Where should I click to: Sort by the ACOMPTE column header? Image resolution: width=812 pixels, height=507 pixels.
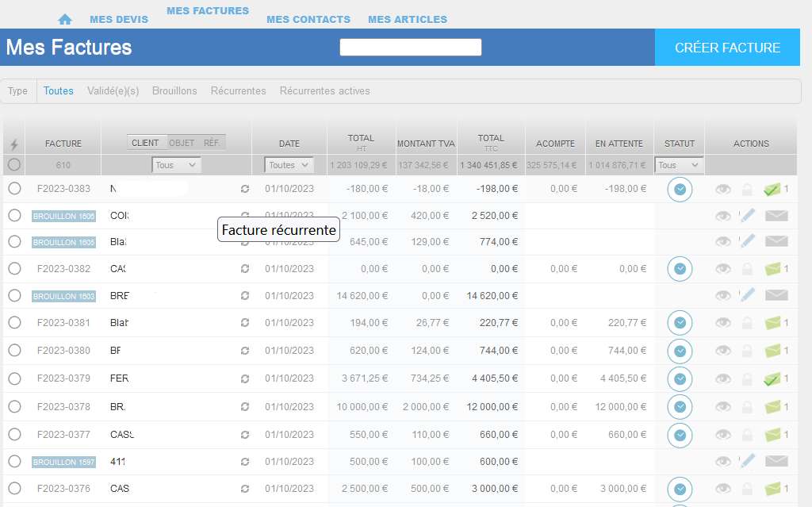pos(555,144)
